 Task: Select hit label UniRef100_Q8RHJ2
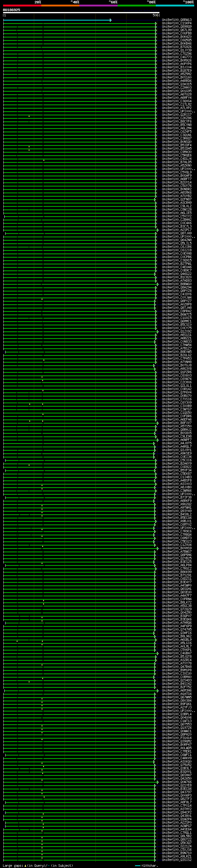(x=177, y=430)
